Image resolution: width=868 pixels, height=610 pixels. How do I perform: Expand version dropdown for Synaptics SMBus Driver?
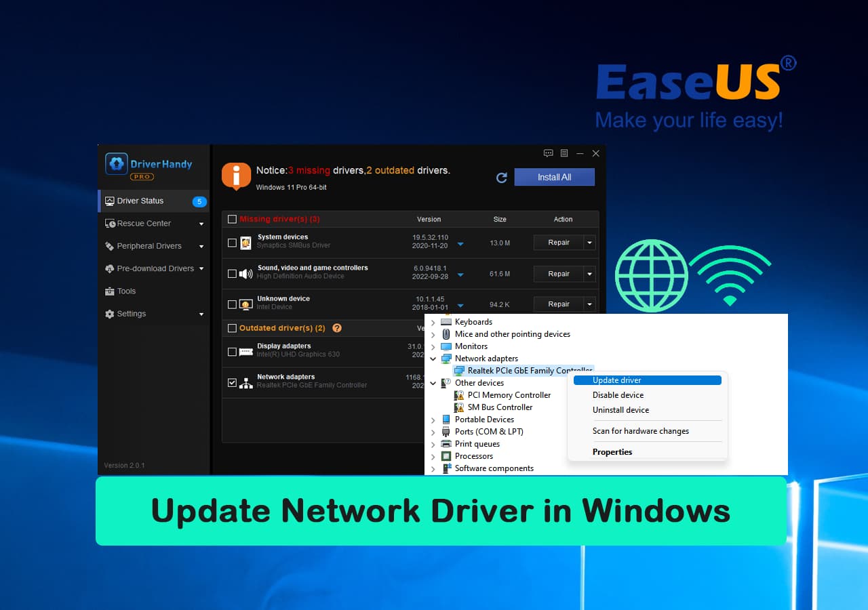(460, 244)
